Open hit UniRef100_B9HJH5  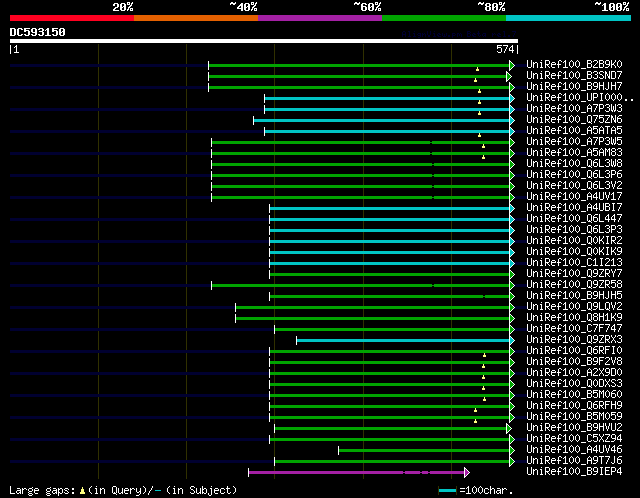pyautogui.click(x=574, y=296)
